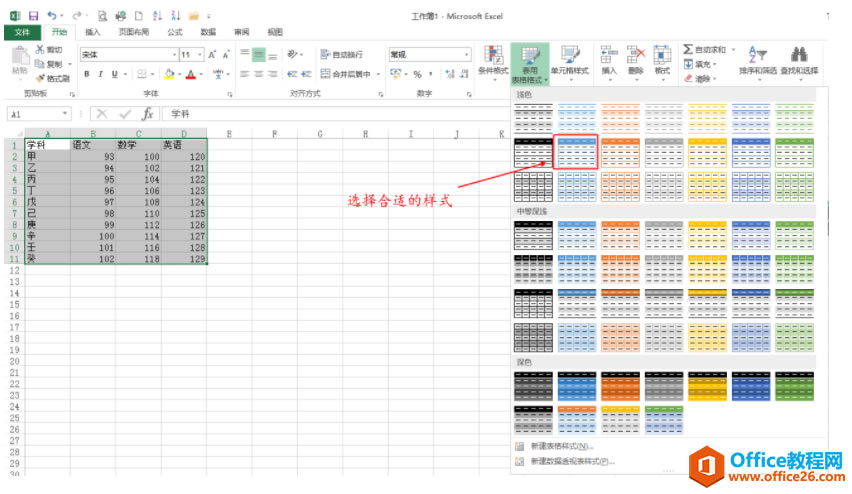Image resolution: width=852 pixels, height=494 pixels.
Task: Increase font size with large A icon
Action: point(212,54)
